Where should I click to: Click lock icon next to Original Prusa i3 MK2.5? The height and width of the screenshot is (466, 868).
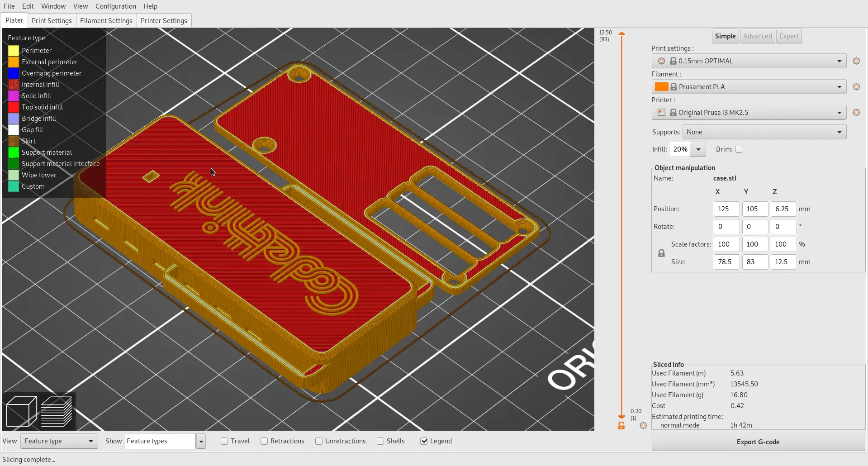click(x=673, y=112)
